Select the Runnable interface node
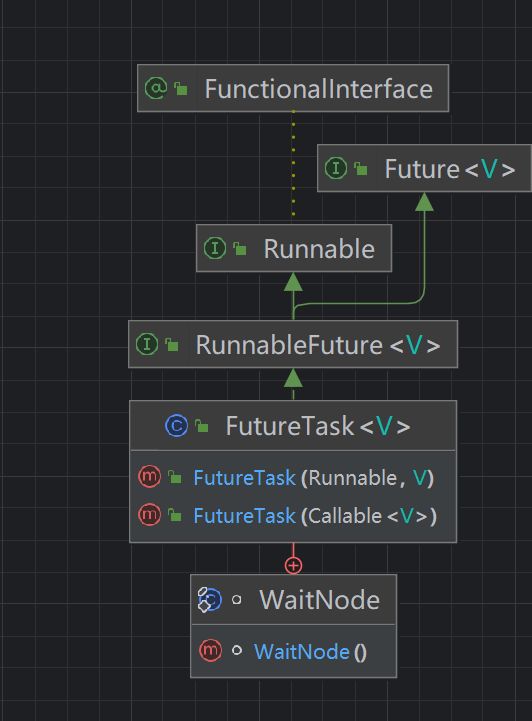The width and height of the screenshot is (532, 721). pyautogui.click(x=294, y=248)
